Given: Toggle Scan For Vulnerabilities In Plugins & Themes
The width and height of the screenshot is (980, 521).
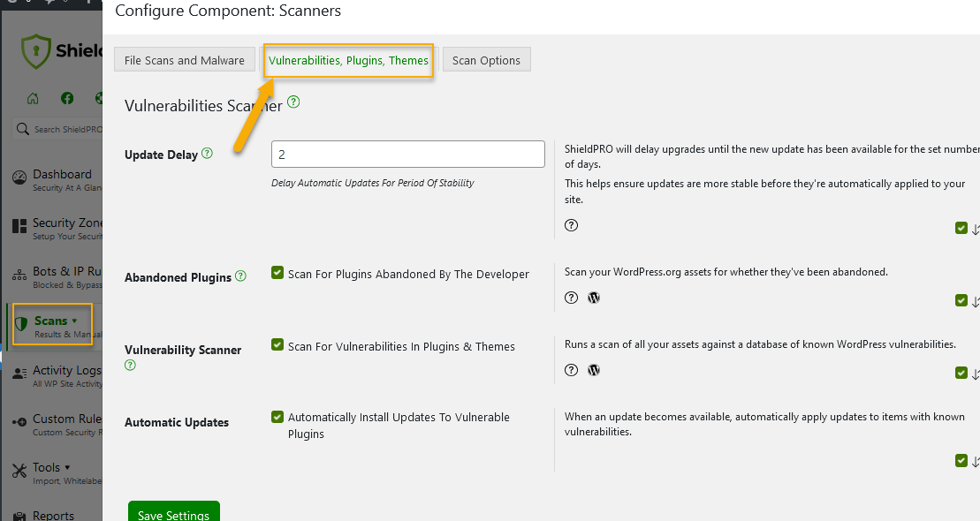Looking at the screenshot, I should pyautogui.click(x=277, y=345).
